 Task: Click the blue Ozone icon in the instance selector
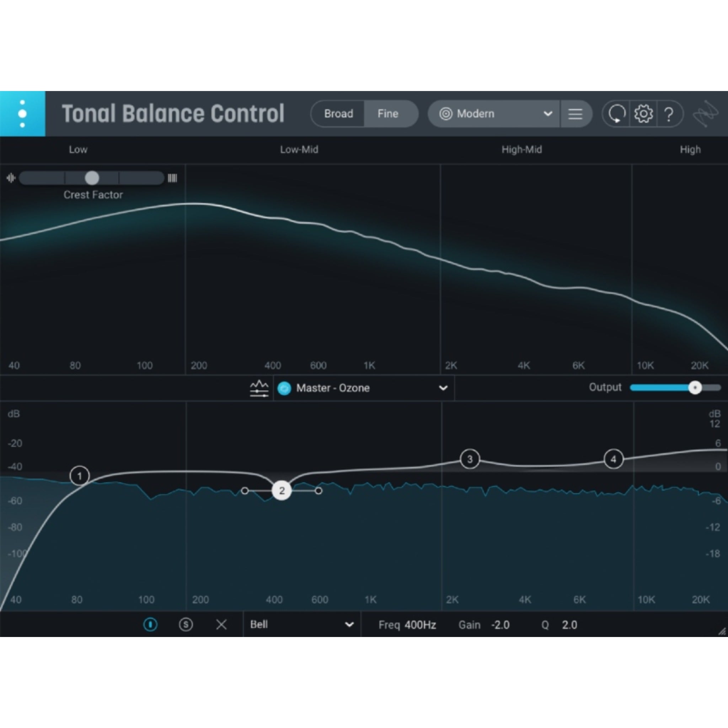tap(285, 388)
